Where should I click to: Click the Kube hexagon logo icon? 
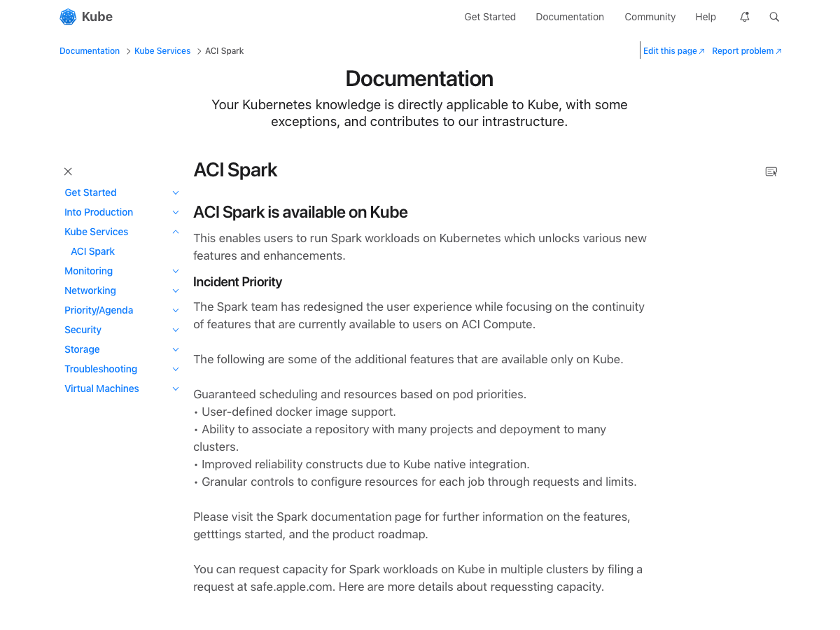[x=68, y=17]
